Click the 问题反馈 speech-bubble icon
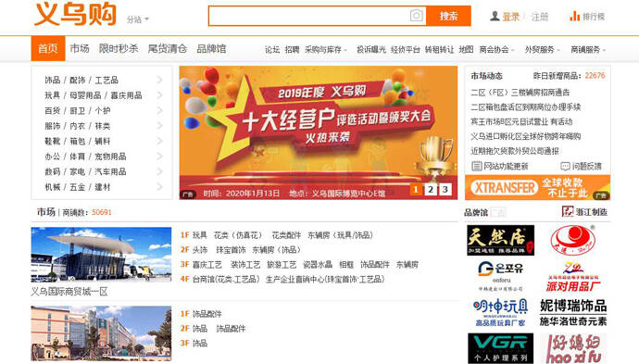 coord(565,167)
